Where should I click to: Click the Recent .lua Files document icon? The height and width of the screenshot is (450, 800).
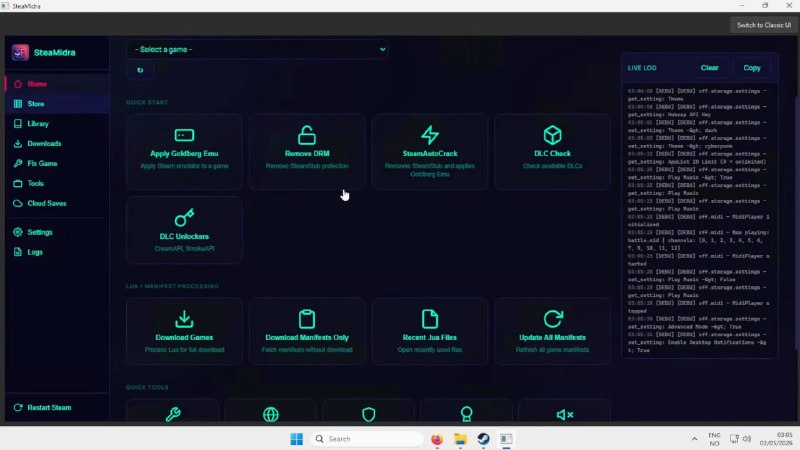click(430, 319)
